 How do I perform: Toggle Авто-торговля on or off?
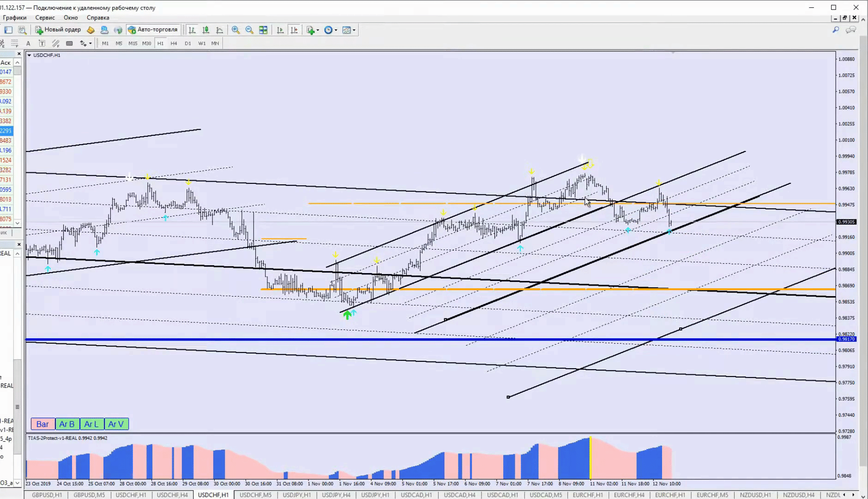(x=153, y=30)
